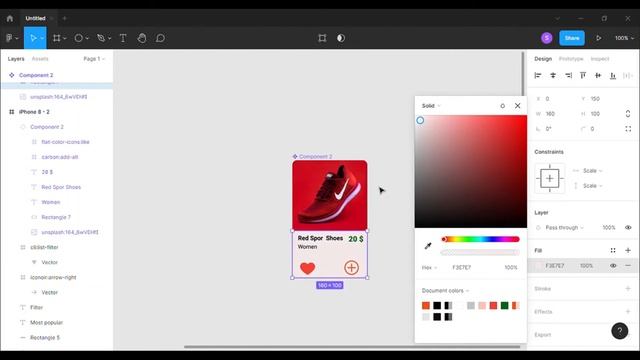Click align bottom icon
Viewport: 640px width, 360px height.
(613, 75)
